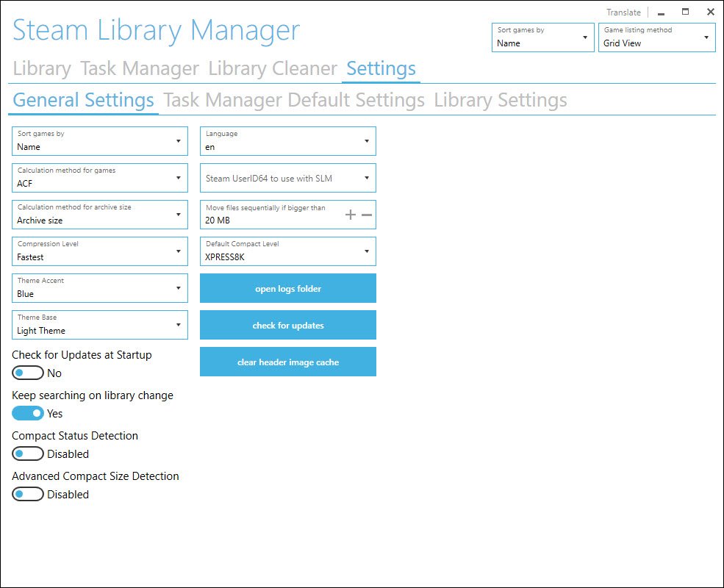Screen dimensions: 724x588
Task: Open the Steam UserID64 dropdown
Action: [287, 178]
